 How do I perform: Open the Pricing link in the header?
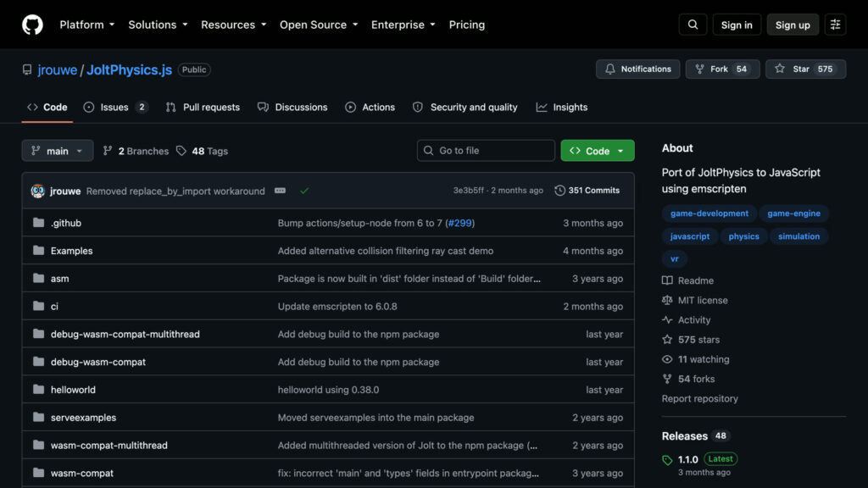point(467,25)
